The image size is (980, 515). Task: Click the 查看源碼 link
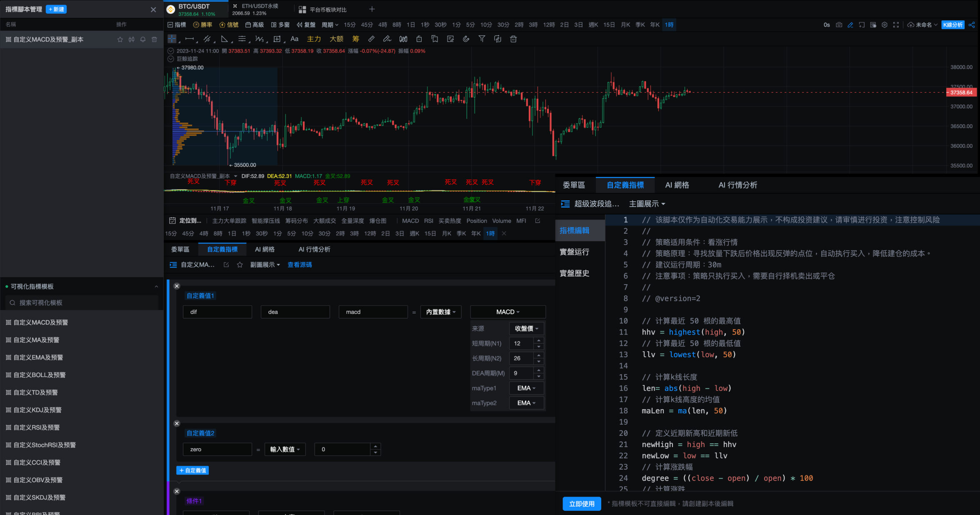[x=300, y=265]
